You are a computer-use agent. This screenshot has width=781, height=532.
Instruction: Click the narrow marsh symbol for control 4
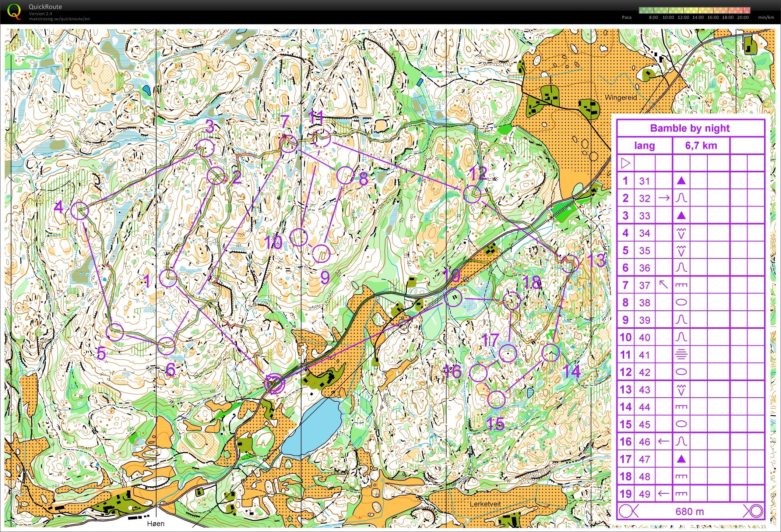point(681,233)
